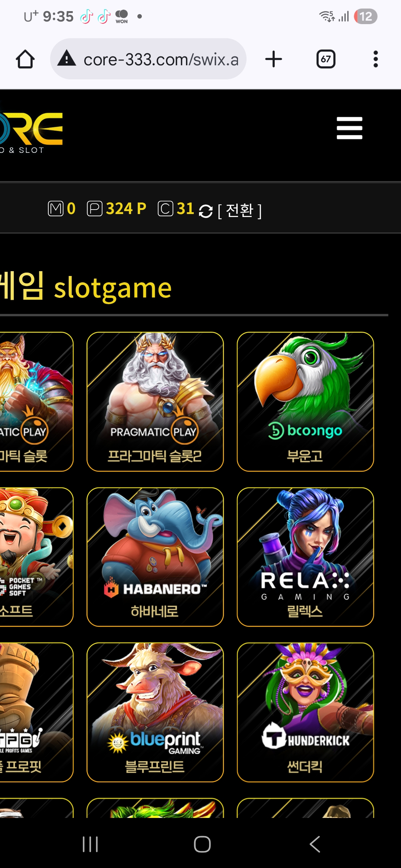Open the browser three-dot overflow menu
The height and width of the screenshot is (868, 401).
tap(376, 59)
